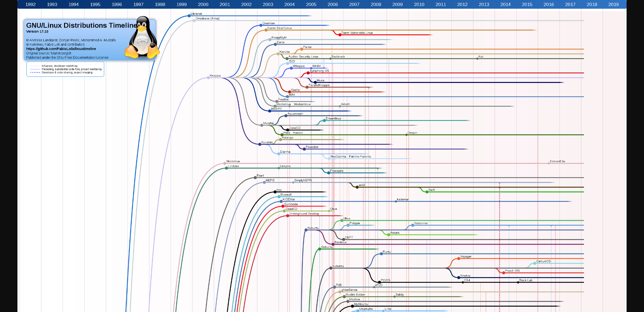Click the Ulteo label
The width and height of the screenshot is (644, 312).
coord(347,218)
